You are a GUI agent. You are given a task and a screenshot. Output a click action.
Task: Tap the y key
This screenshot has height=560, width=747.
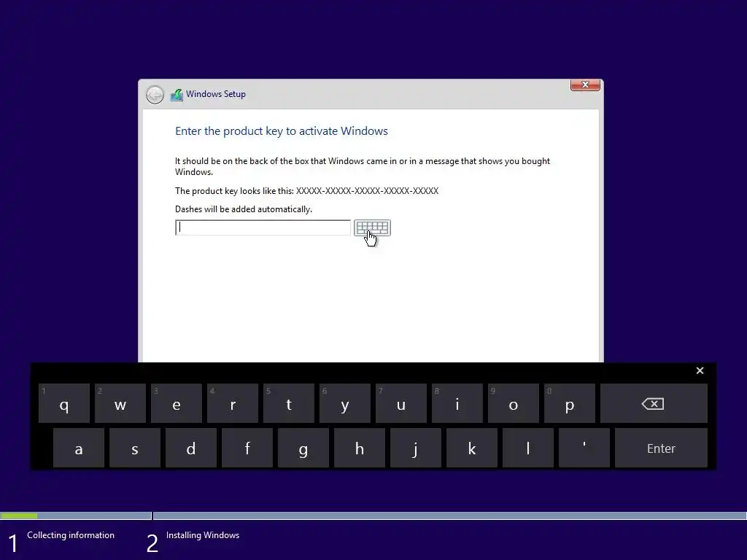345,403
